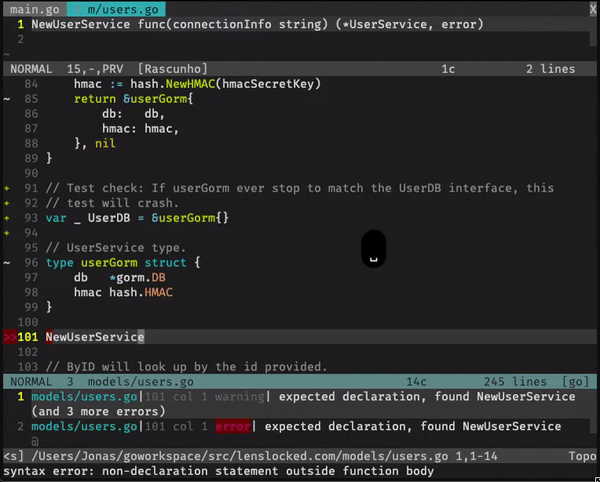The height and width of the screenshot is (482, 600).
Task: Click the NewUserService word on line 101
Action: [95, 337]
